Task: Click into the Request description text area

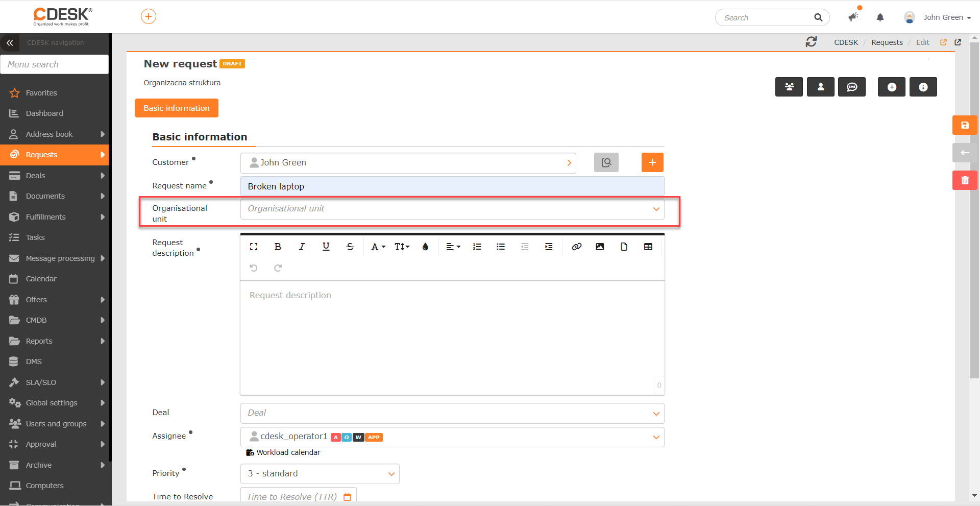Action: (452, 338)
